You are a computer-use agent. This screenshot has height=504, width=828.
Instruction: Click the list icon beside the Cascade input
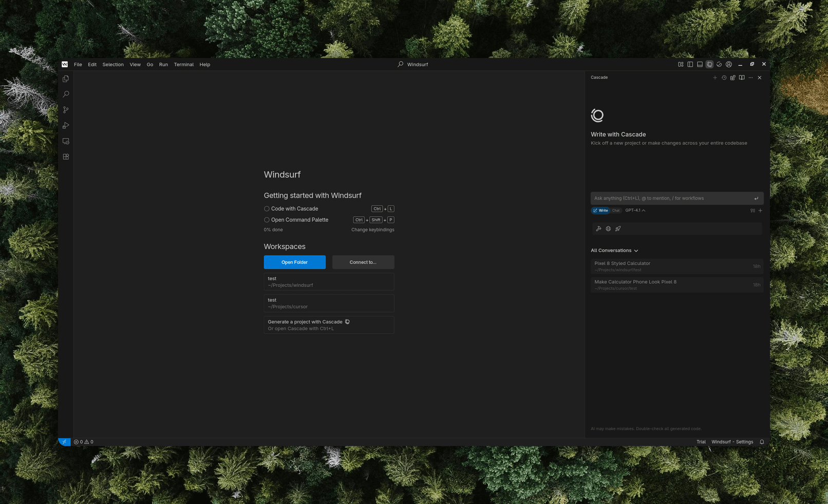click(752, 210)
